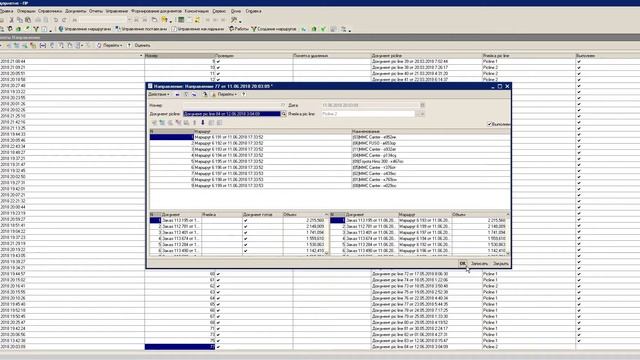Screen dimensions: 640x360
Task: Click the tools wrench icon in main toolbar
Action: 234,20
